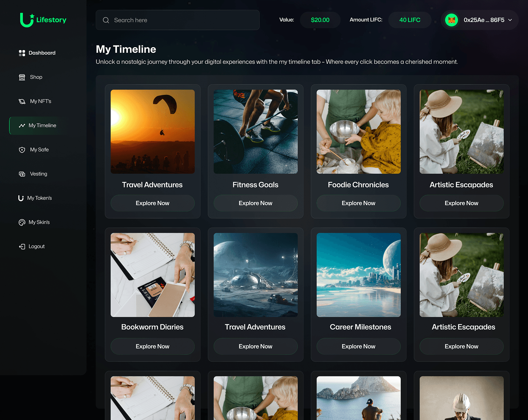Click the Search here input field
Image resolution: width=528 pixels, height=420 pixels.
tap(177, 20)
